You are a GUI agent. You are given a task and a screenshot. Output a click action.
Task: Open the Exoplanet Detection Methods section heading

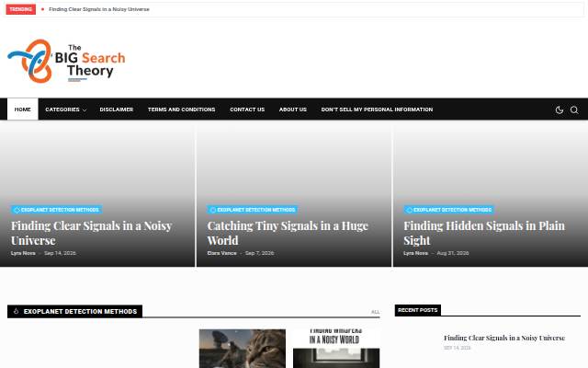coord(80,311)
